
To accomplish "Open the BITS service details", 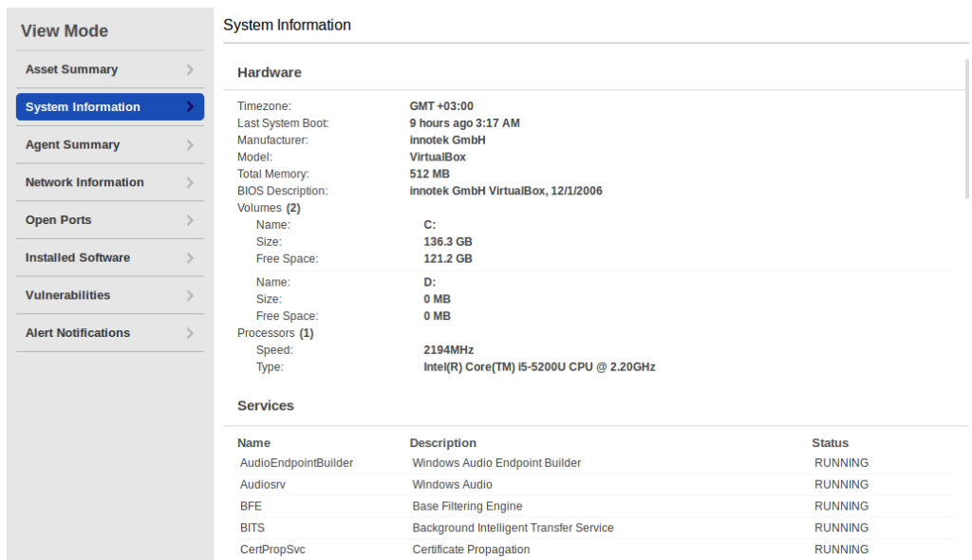I will (252, 528).
